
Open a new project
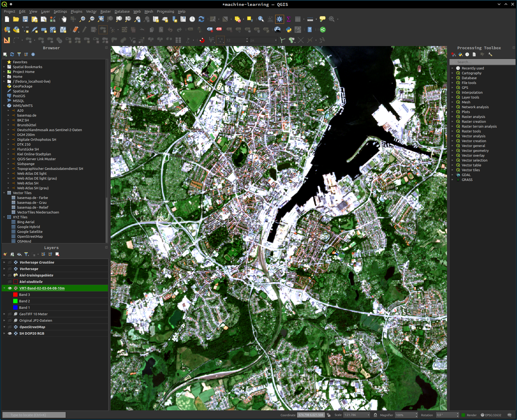(7, 19)
